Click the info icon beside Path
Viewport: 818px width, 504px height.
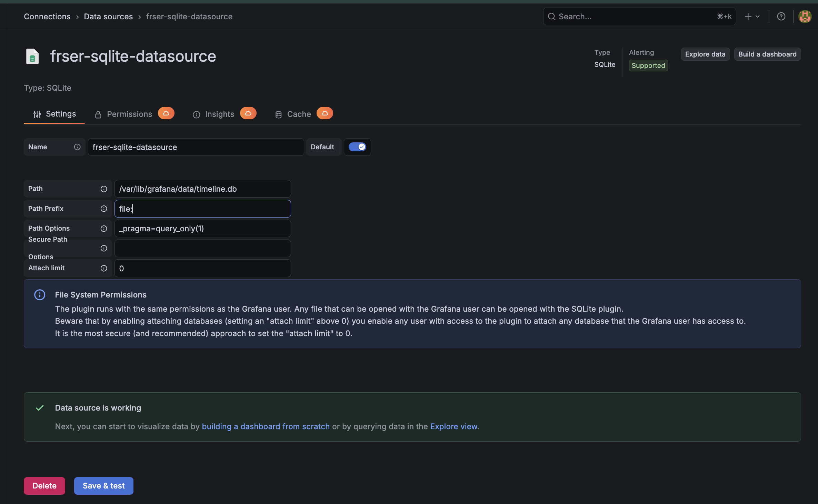pyautogui.click(x=104, y=189)
